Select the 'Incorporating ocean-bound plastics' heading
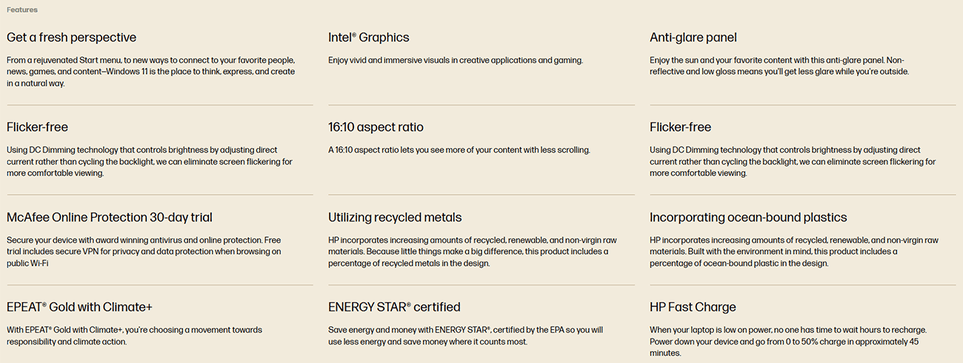 click(748, 217)
